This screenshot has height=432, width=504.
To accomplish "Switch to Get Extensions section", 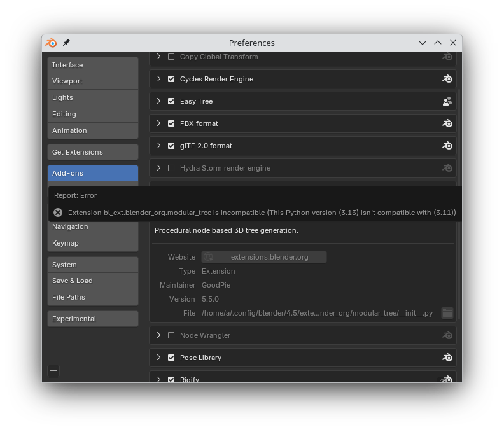I will tap(93, 152).
